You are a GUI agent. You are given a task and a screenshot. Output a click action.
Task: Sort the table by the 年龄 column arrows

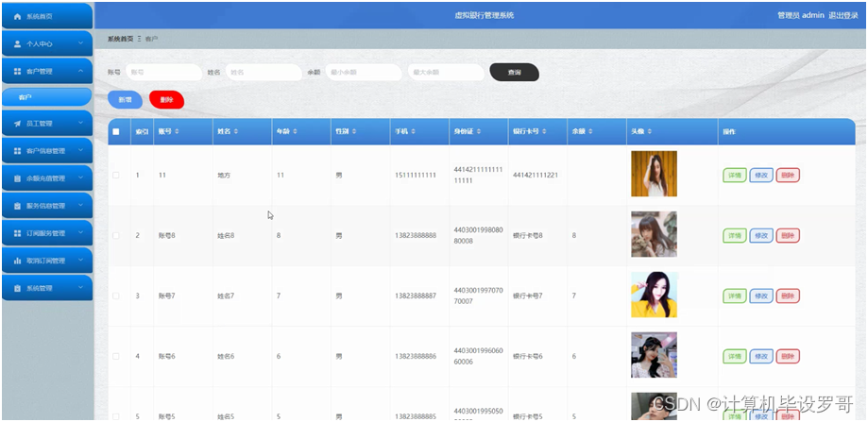click(x=295, y=132)
